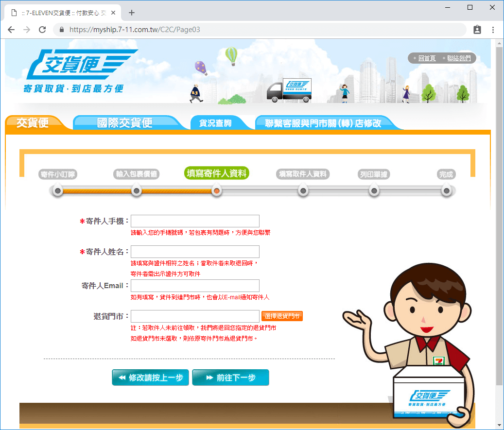Click the profile icon beside the address bar
This screenshot has height=430, width=504.
tap(477, 30)
